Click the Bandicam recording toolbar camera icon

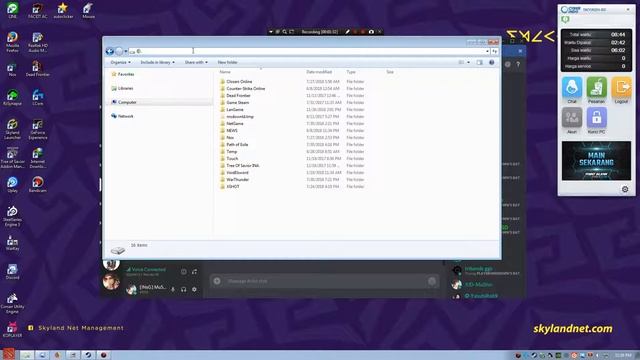pos(371,31)
